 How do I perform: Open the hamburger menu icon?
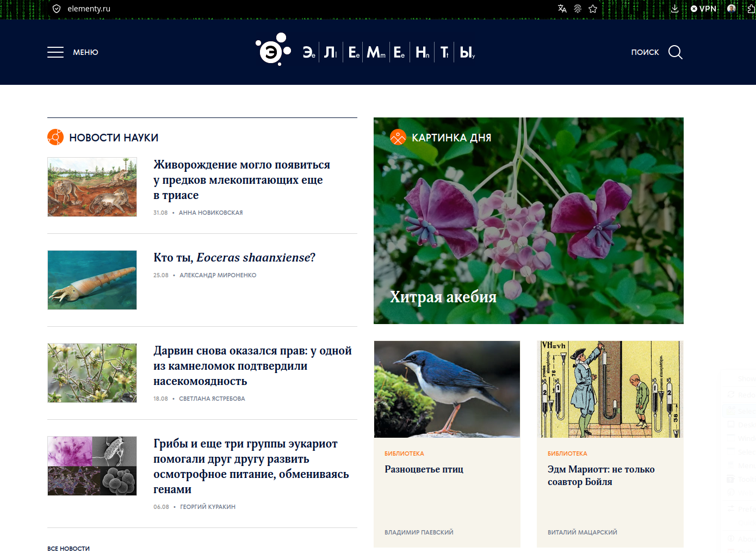(x=55, y=52)
